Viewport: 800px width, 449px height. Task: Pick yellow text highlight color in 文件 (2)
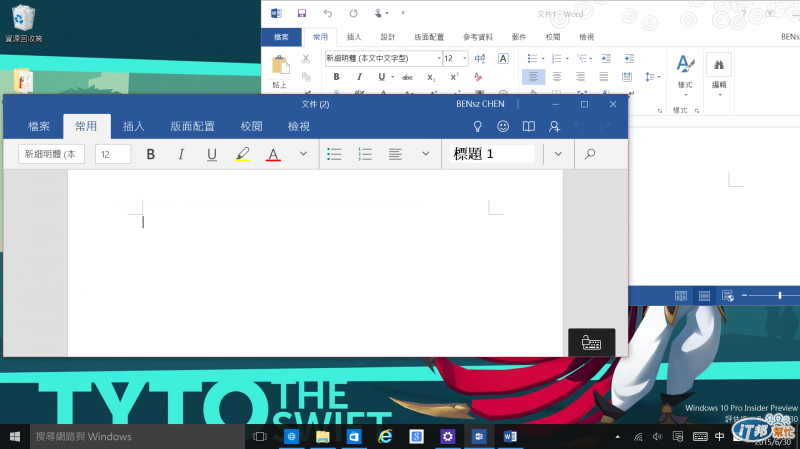[242, 154]
